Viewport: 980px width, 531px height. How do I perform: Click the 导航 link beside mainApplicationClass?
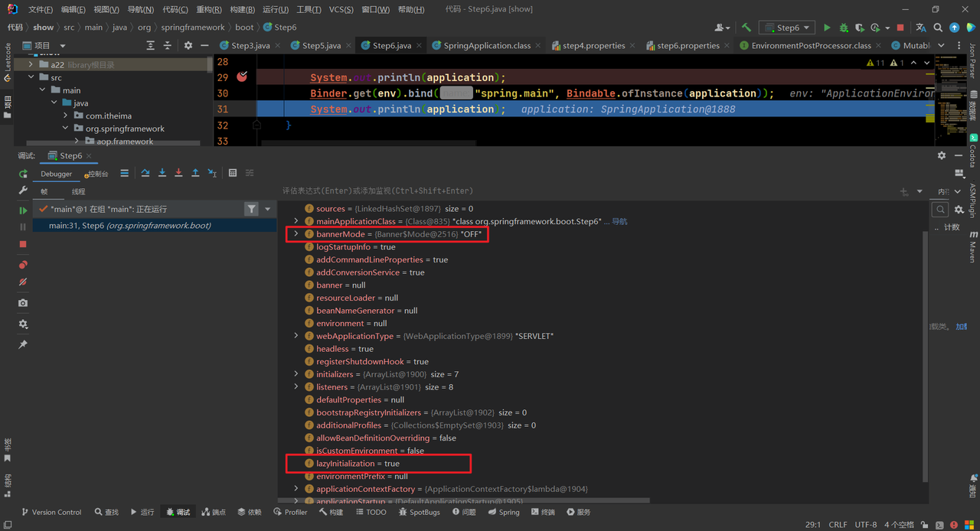pyautogui.click(x=619, y=221)
